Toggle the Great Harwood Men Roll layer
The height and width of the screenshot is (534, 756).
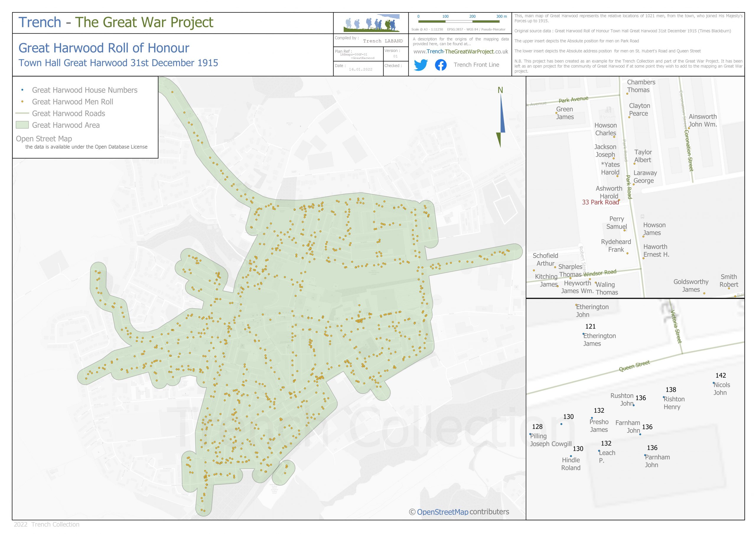(73, 102)
